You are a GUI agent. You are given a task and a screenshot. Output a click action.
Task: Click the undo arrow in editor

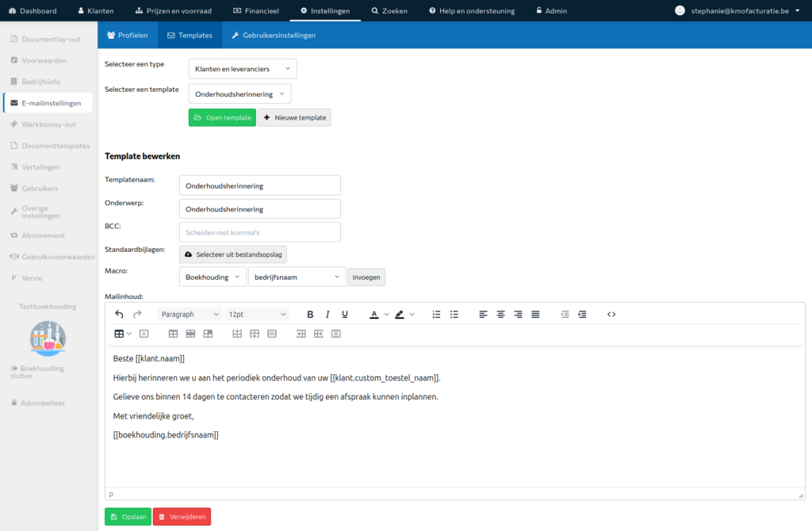click(119, 314)
